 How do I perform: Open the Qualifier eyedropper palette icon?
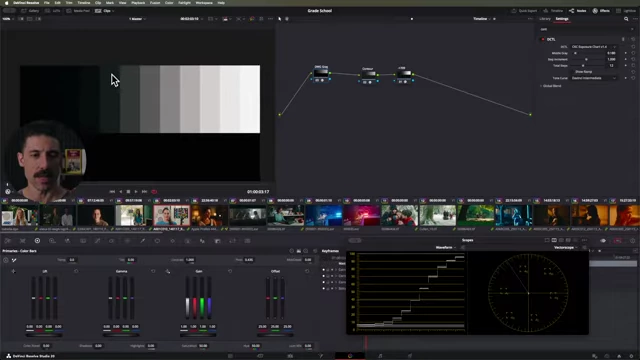tap(142, 241)
